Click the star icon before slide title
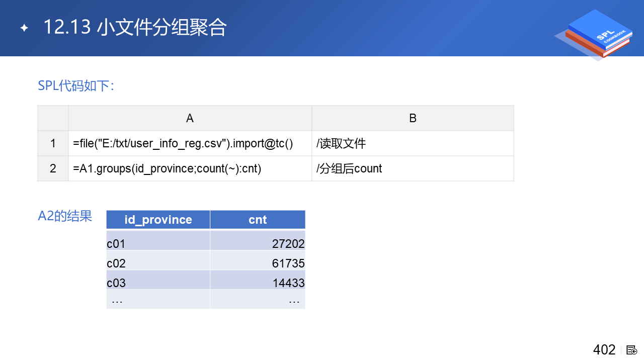This screenshot has height=362, width=644. tap(24, 28)
